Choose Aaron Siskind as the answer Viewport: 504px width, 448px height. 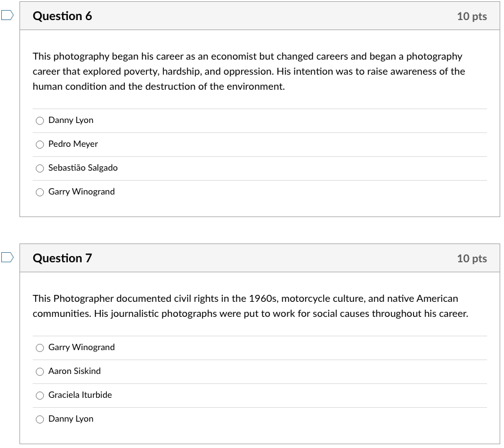click(40, 371)
